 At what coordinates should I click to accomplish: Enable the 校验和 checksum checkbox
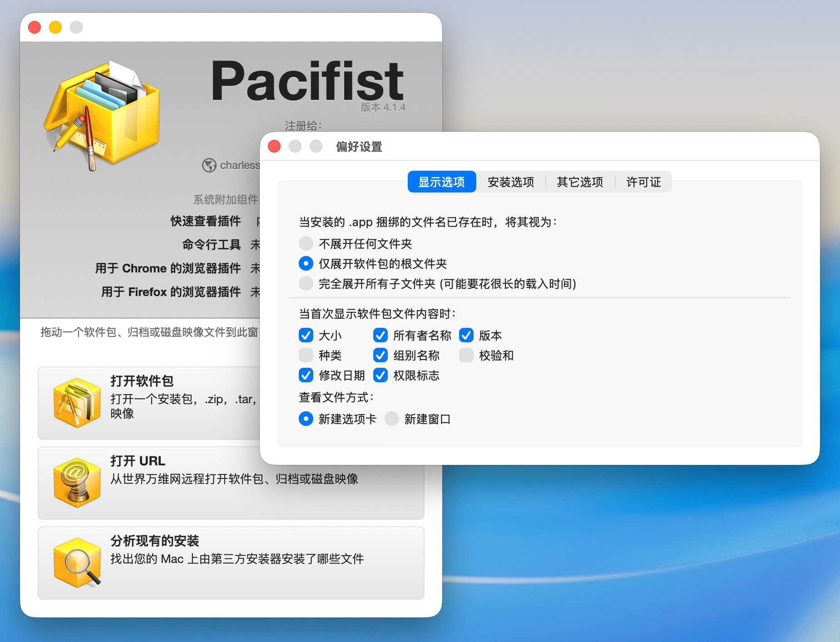466,356
